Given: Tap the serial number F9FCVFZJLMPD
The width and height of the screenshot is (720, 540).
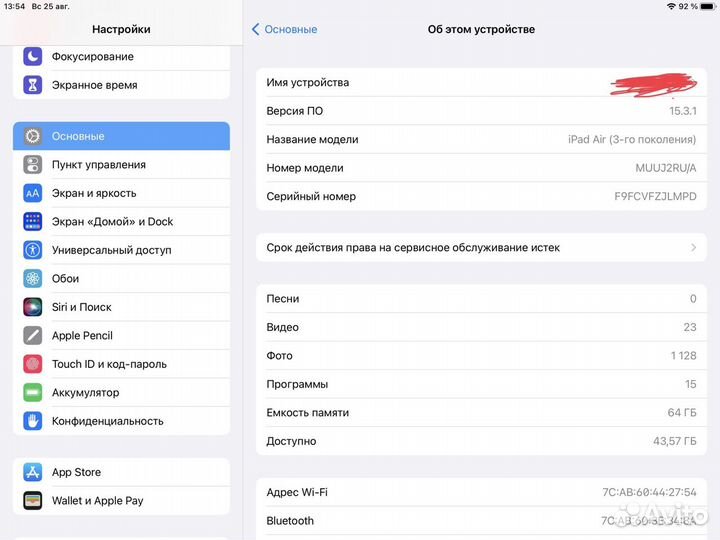Looking at the screenshot, I should pos(655,197).
